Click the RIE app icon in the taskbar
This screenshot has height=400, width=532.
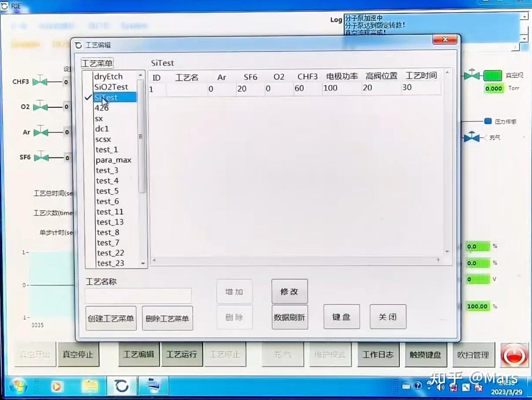[x=122, y=386]
